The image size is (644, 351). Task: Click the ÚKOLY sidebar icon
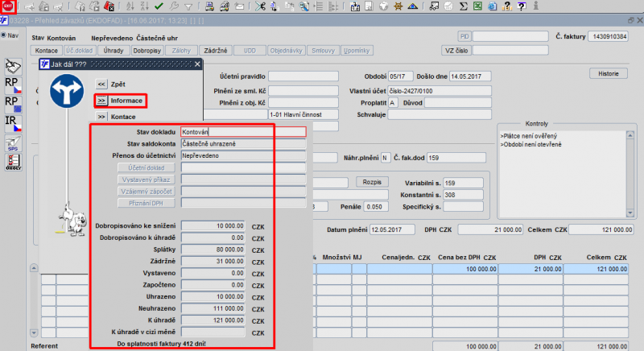pyautogui.click(x=12, y=162)
